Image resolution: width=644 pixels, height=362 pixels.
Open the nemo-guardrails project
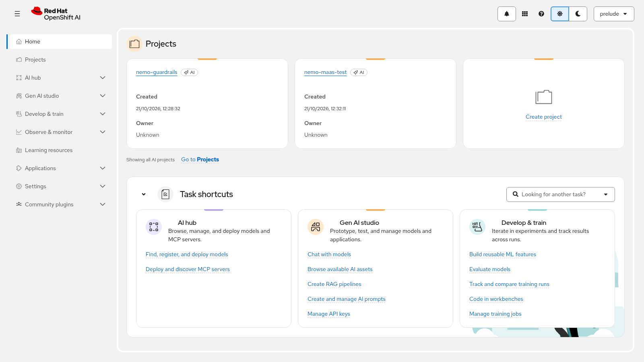tap(157, 72)
